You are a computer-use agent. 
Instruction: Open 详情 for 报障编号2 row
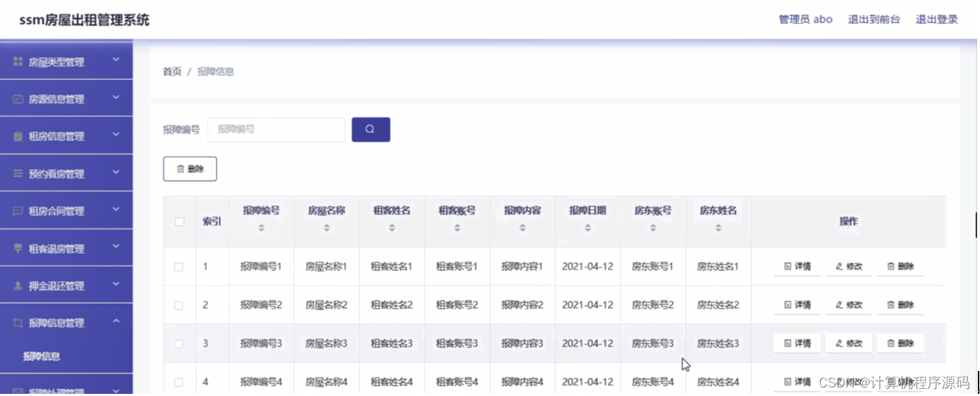pyautogui.click(x=797, y=305)
